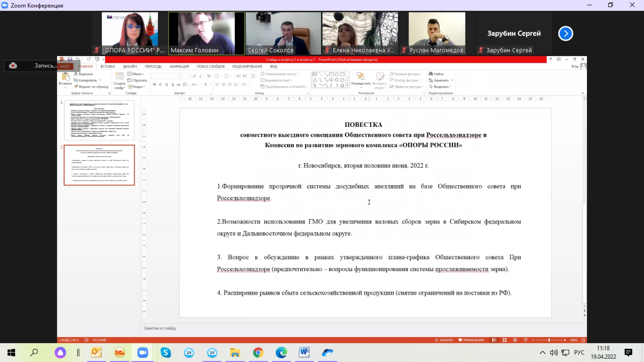644x362 pixels.
Task: Toggle align text left
Action: (217, 85)
